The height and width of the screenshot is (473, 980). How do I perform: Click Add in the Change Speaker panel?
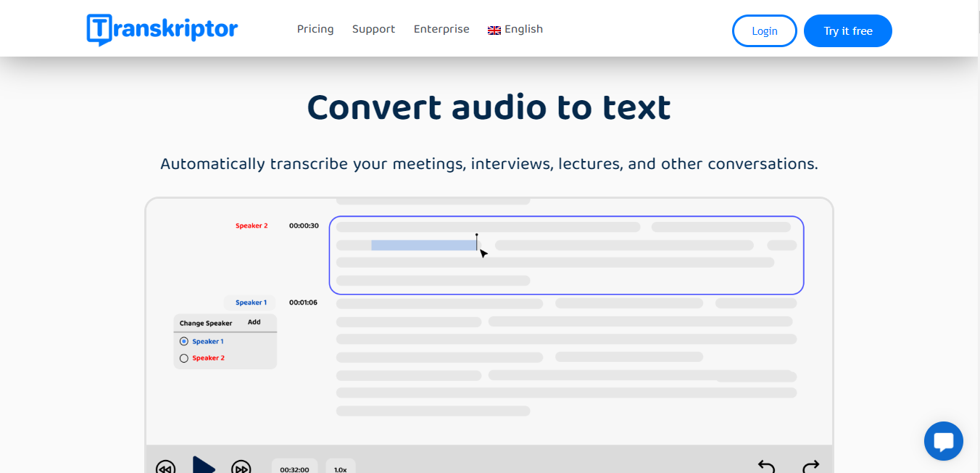tap(254, 322)
